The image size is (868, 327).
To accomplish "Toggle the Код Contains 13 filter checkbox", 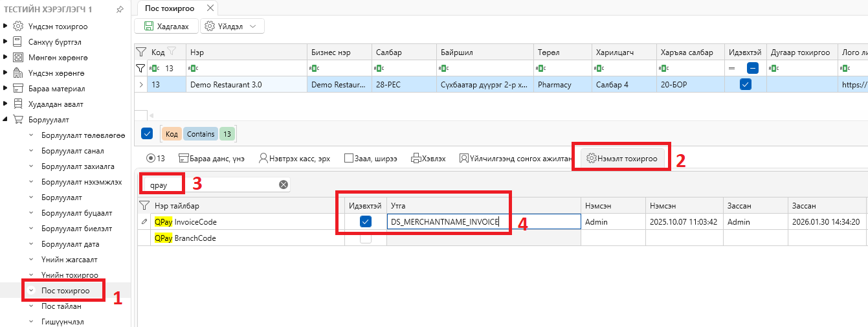I will (147, 133).
